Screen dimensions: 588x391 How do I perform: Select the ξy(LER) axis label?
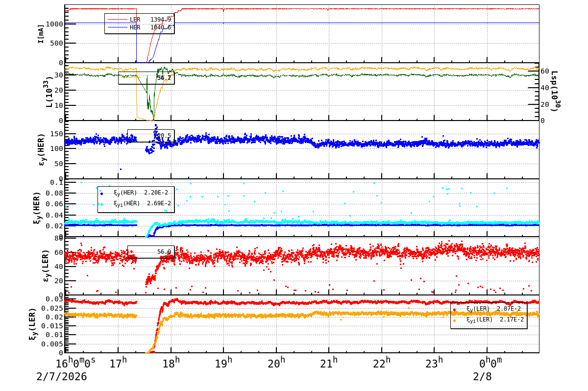(32, 324)
